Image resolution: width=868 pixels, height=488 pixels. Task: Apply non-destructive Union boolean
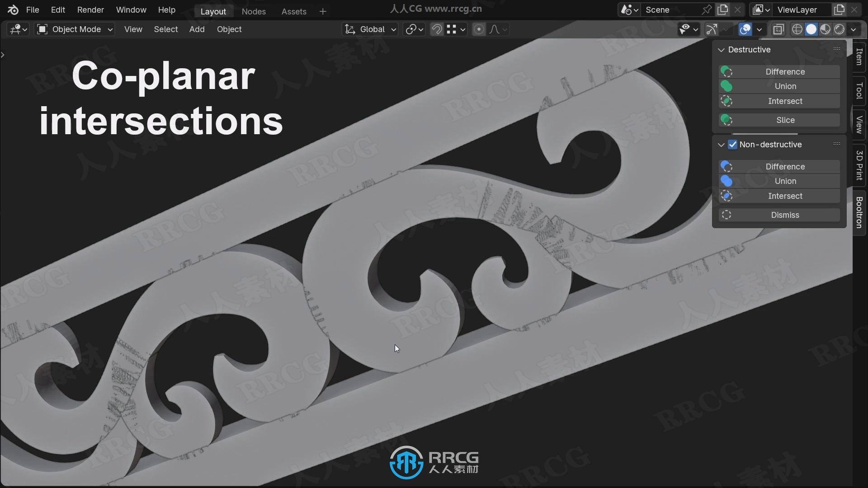click(785, 181)
